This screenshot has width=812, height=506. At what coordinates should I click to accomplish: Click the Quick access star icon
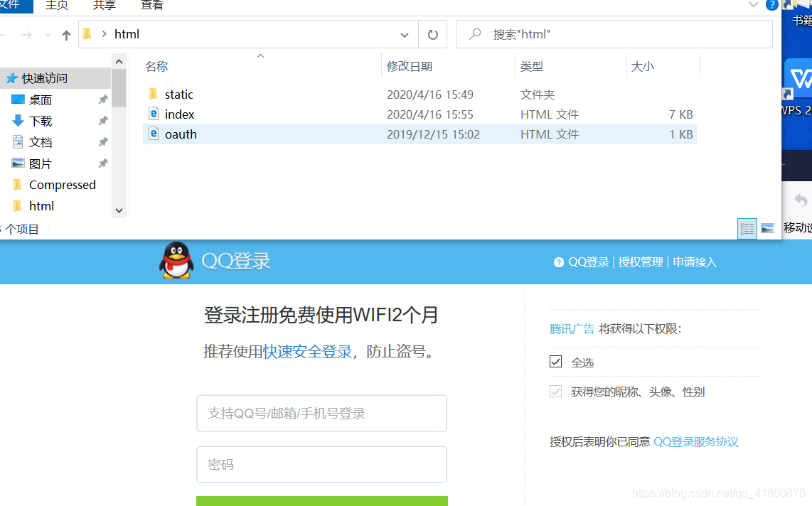[x=12, y=78]
